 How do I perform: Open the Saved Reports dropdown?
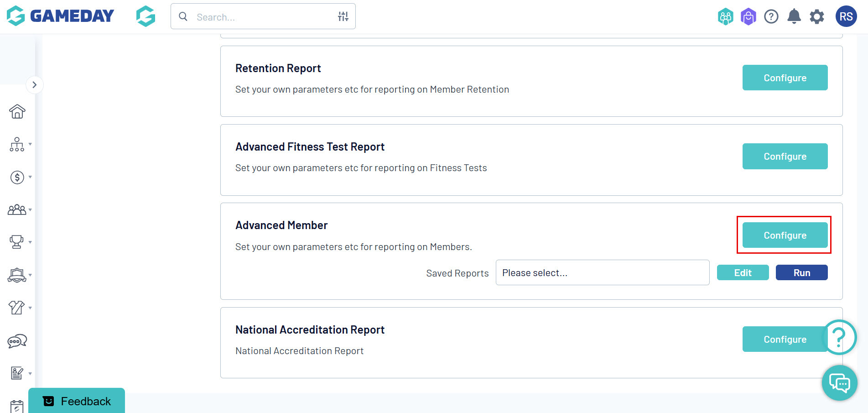603,272
